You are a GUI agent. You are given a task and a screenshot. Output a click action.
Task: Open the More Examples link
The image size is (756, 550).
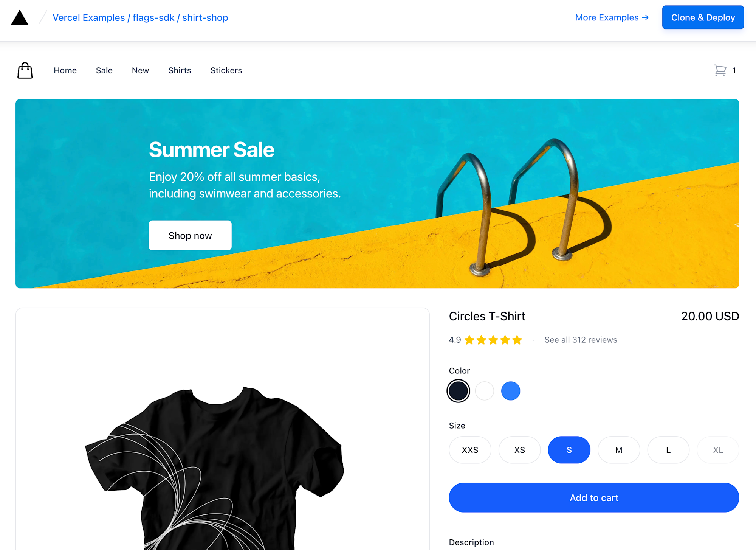click(612, 17)
